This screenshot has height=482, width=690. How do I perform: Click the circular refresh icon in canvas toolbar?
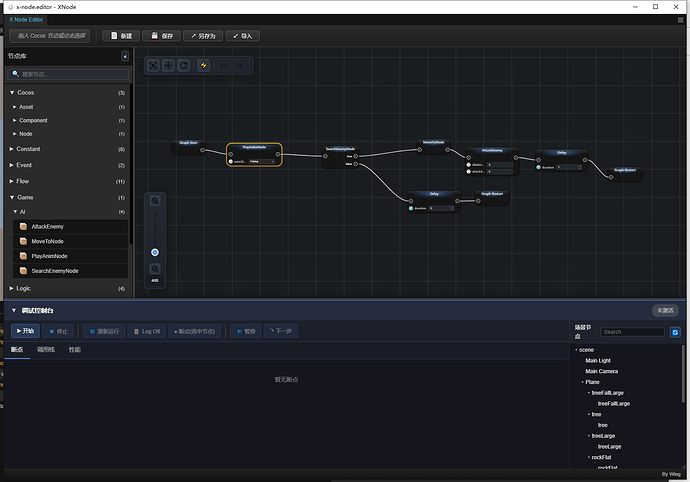point(184,66)
